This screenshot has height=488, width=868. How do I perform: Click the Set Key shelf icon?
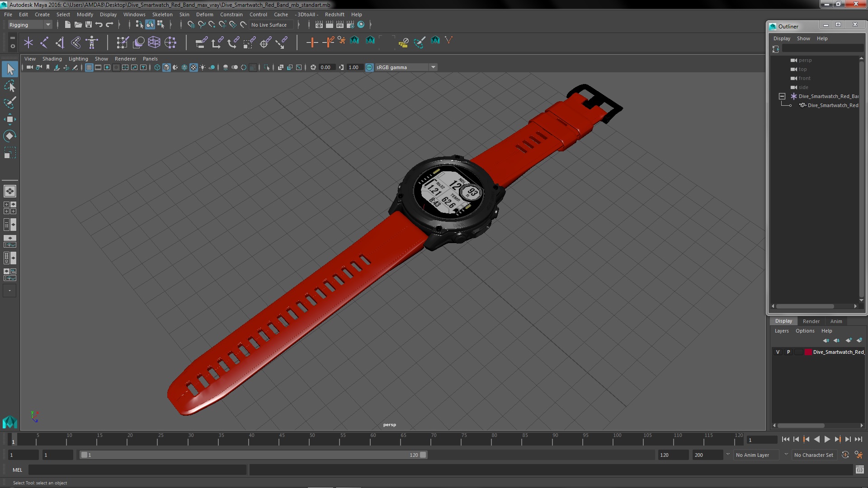point(312,42)
